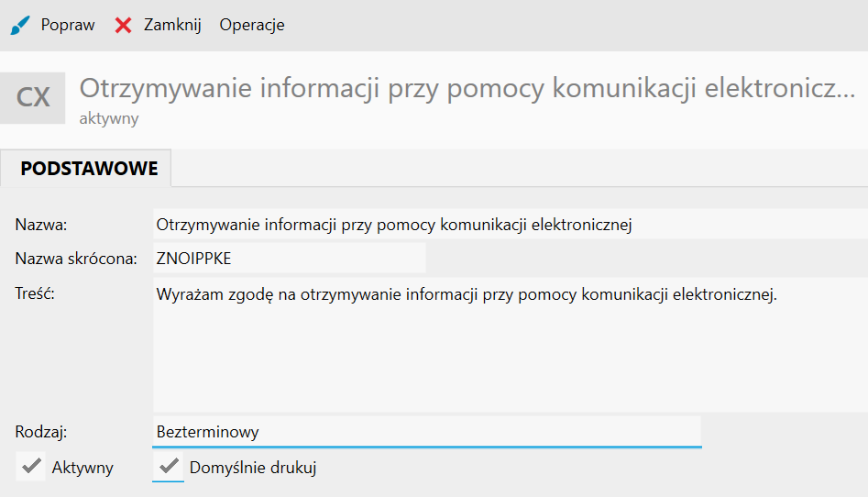868x497 pixels.
Task: Click the blue brush Popraw icon
Action: pyautogui.click(x=20, y=26)
